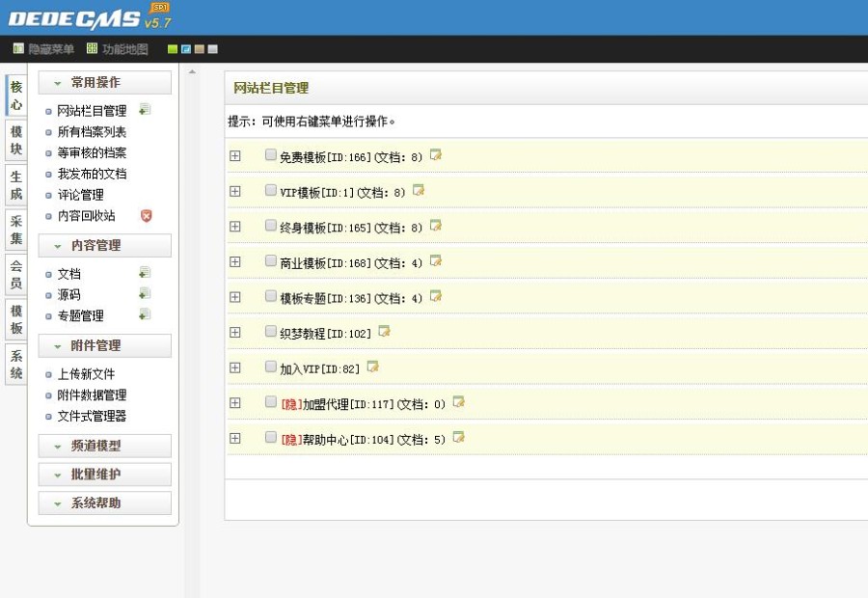Click red recycle icon beside 内容回收站
Screen dimensions: 868x598
147,215
